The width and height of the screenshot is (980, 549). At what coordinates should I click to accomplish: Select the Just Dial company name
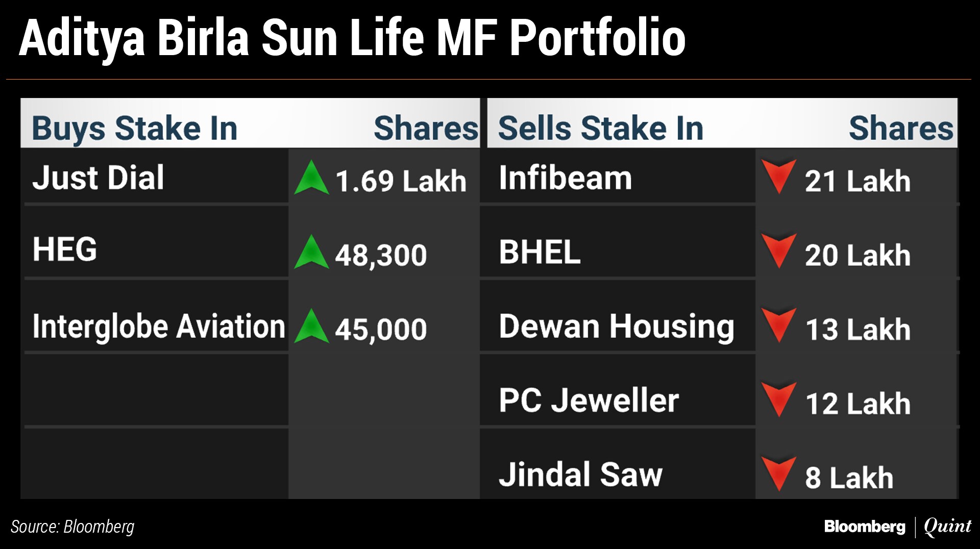tap(98, 178)
